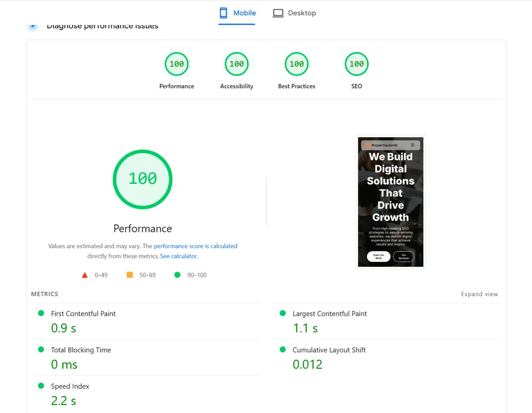Click the green circle 90–100 legend icon
The height and width of the screenshot is (413, 532).
[x=177, y=275]
